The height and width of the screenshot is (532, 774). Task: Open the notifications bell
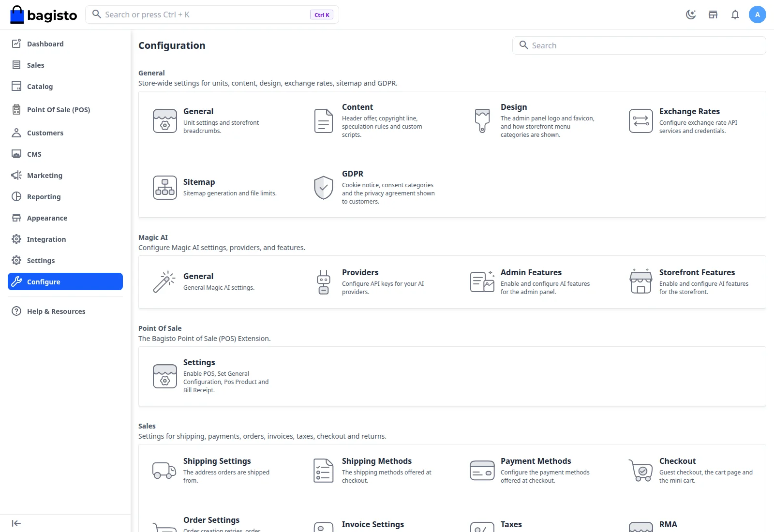pyautogui.click(x=735, y=15)
